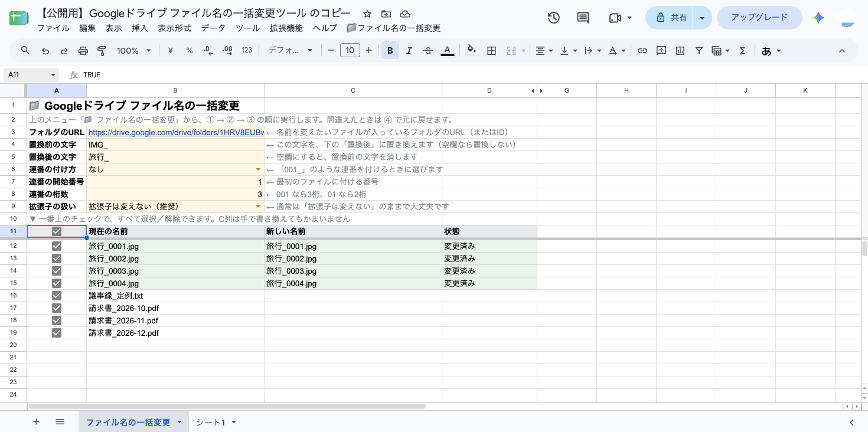
Task: Open the custom ファイル名の一括変更 menu
Action: (393, 28)
